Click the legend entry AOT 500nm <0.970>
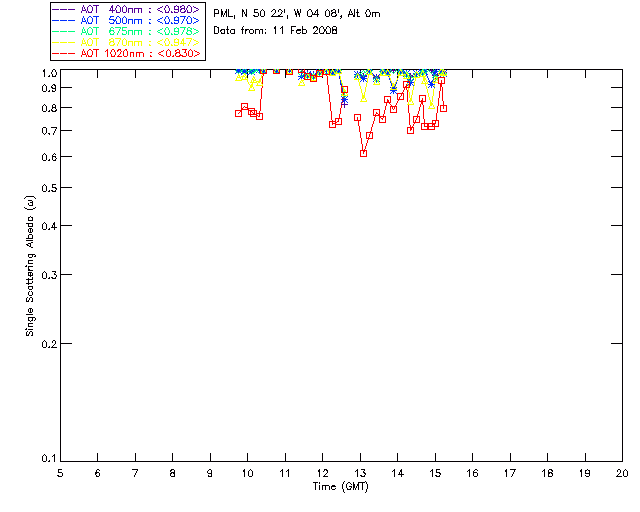The image size is (640, 512). (126, 20)
